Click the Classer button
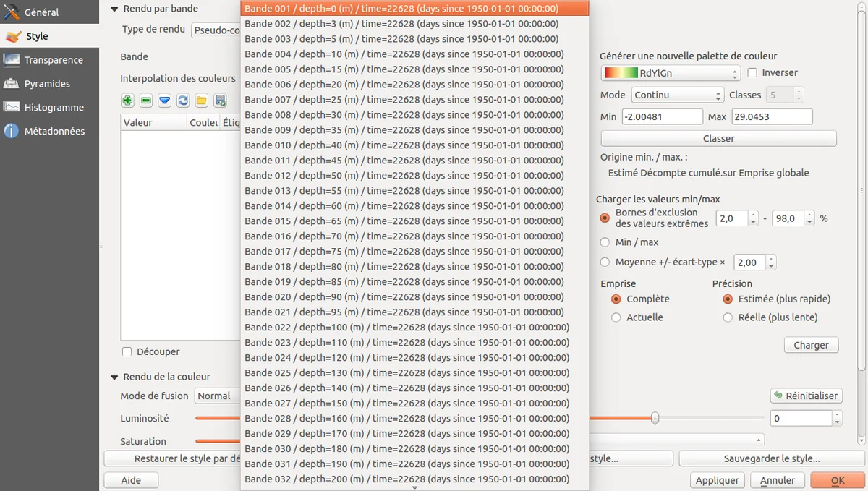The image size is (868, 491). pyautogui.click(x=718, y=138)
